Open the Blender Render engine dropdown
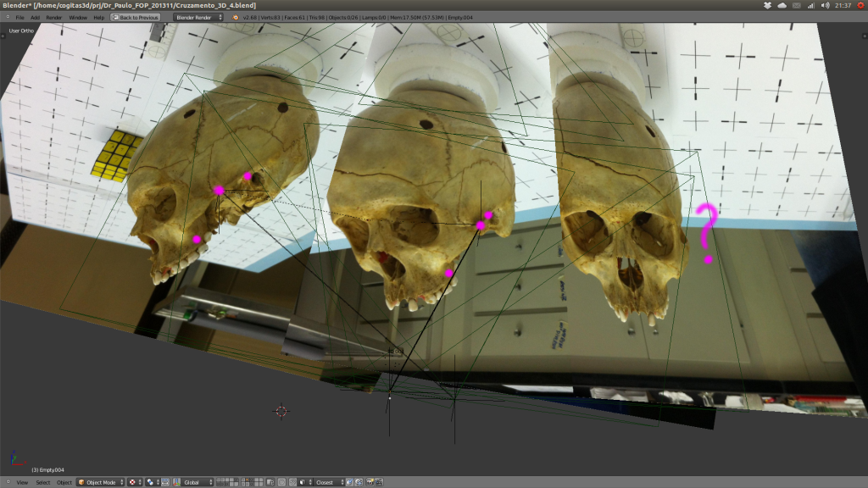Image resolution: width=868 pixels, height=488 pixels. pos(198,17)
